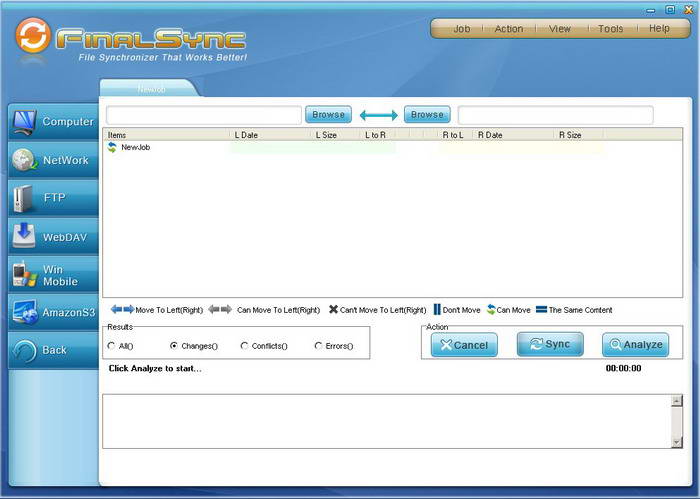Select the FTP server tower icon
The height and width of the screenshot is (499, 700).
pyautogui.click(x=23, y=198)
